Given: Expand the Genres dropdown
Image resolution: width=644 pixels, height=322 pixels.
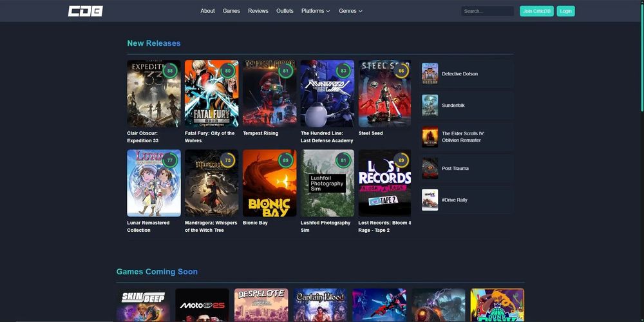Looking at the screenshot, I should tap(350, 11).
